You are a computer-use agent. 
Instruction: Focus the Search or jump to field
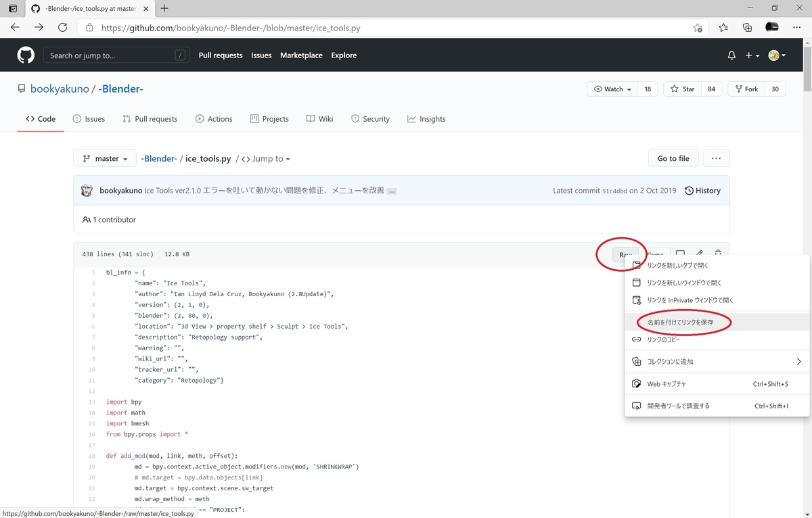click(x=116, y=55)
